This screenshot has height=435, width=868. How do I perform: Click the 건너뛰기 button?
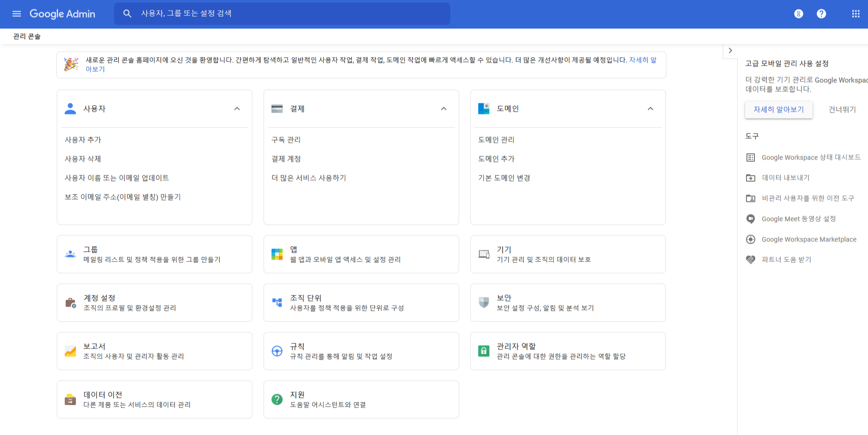pos(842,109)
